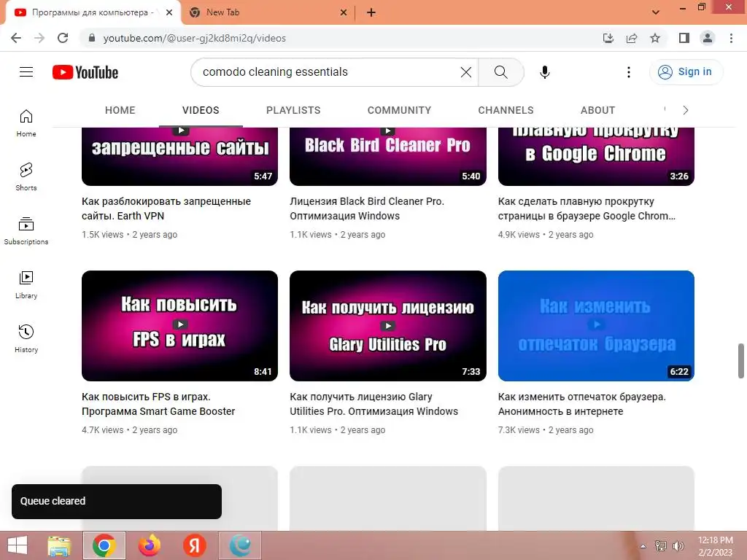Install the YouTube app from the address bar
747x560 pixels.
(608, 38)
